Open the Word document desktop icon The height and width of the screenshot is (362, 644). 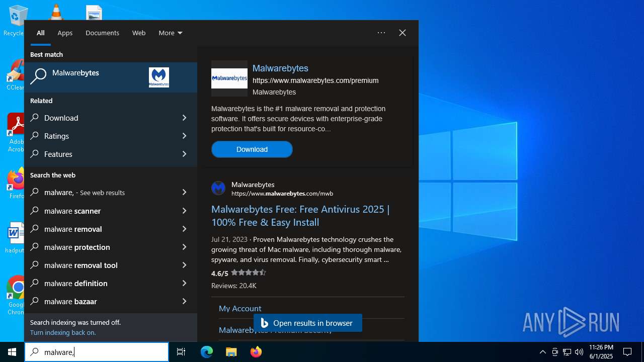pyautogui.click(x=15, y=237)
